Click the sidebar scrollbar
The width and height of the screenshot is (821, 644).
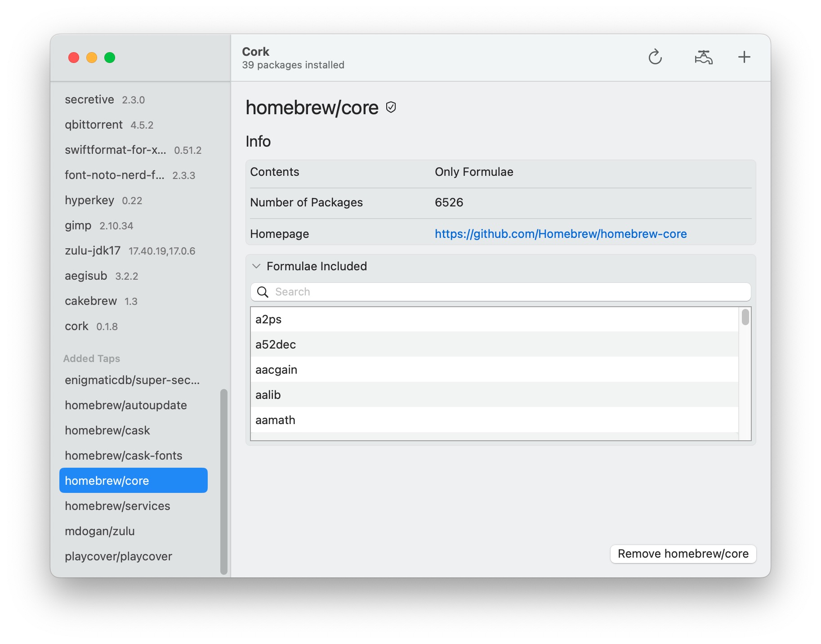pyautogui.click(x=224, y=482)
